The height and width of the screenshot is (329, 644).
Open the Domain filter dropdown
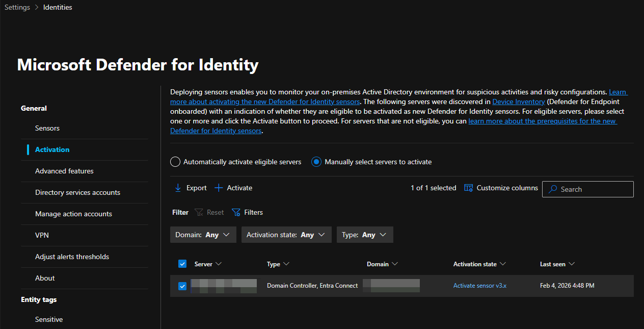(203, 235)
